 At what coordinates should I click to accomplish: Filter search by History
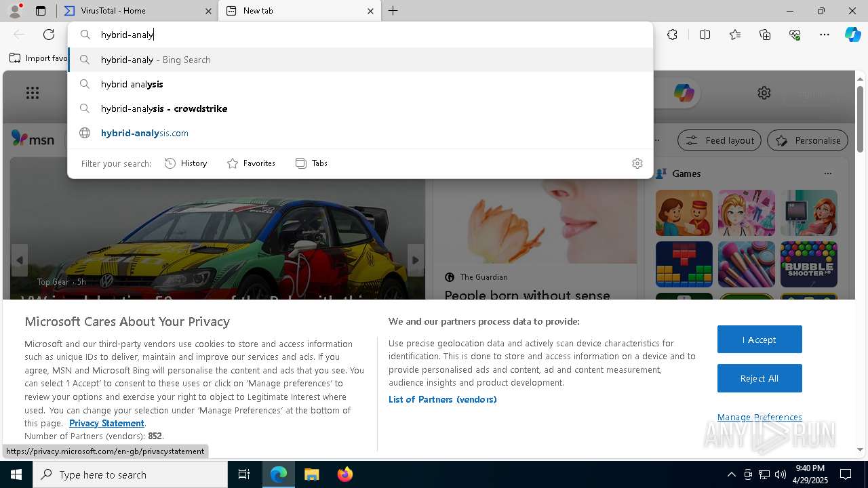point(186,163)
